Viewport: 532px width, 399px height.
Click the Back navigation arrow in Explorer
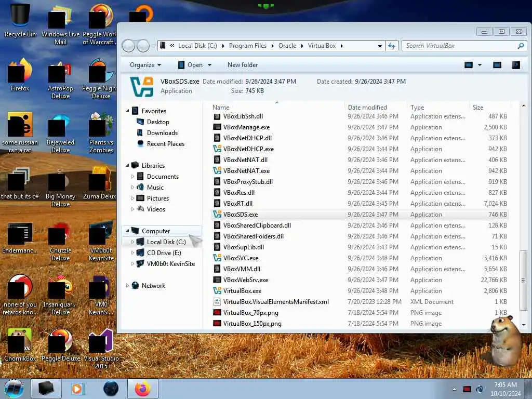(x=129, y=46)
